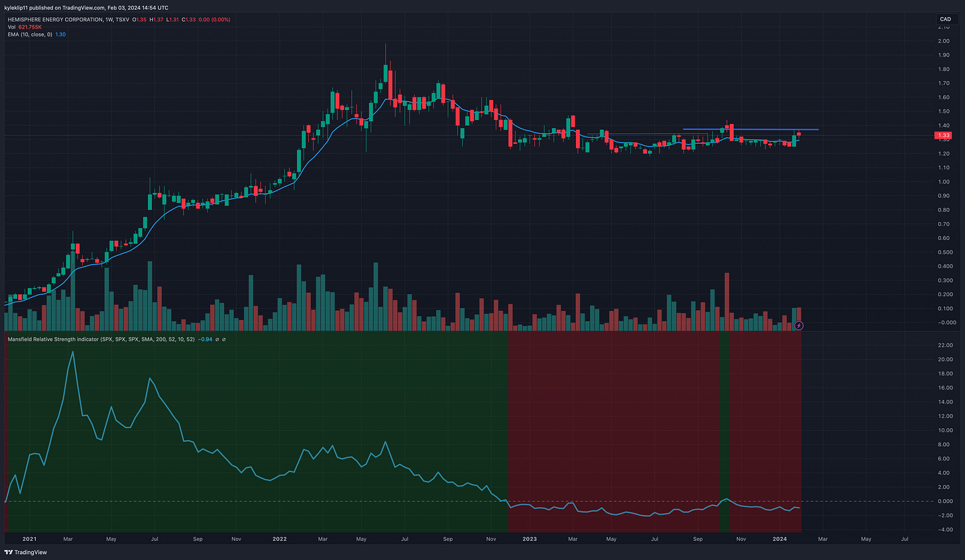This screenshot has width=965, height=560.
Task: Select the red 1.33 current price tag
Action: tap(943, 135)
